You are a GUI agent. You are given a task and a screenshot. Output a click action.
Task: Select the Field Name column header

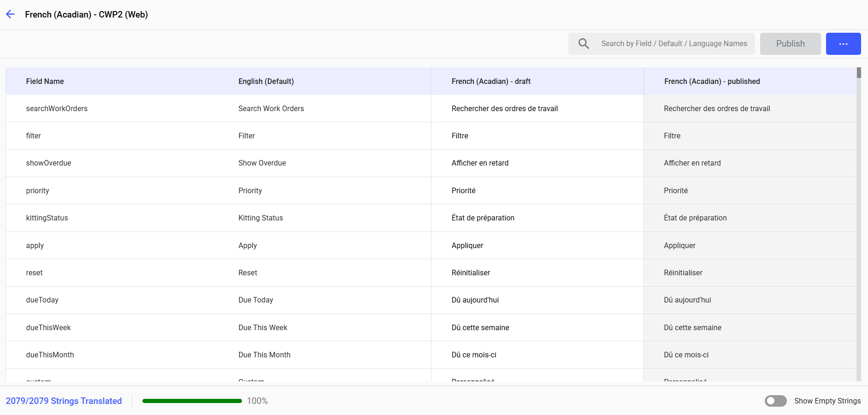point(45,81)
